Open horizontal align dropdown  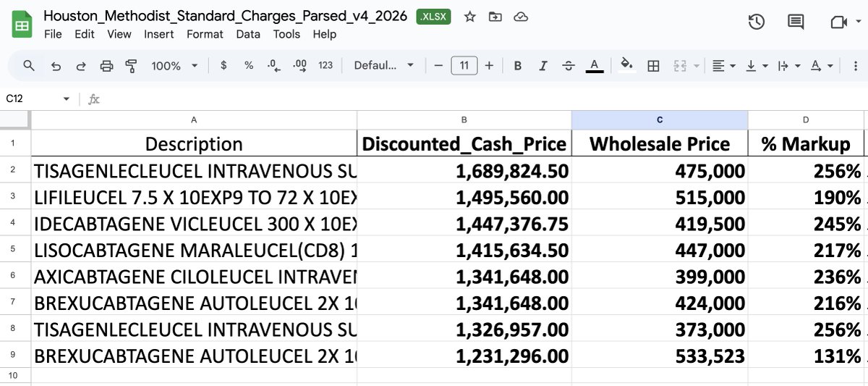pyautogui.click(x=723, y=66)
